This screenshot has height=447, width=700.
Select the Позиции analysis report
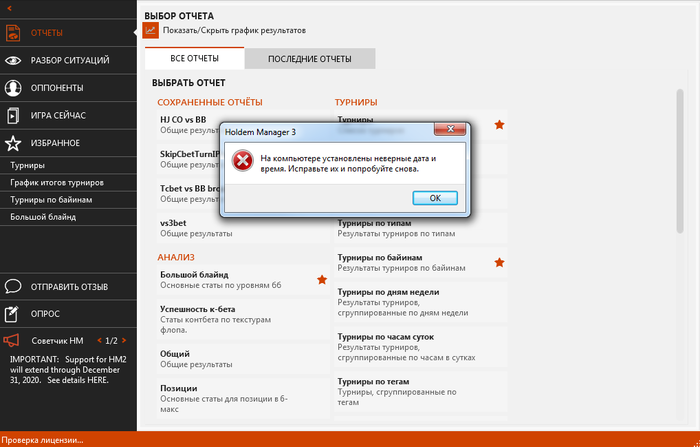click(243, 399)
